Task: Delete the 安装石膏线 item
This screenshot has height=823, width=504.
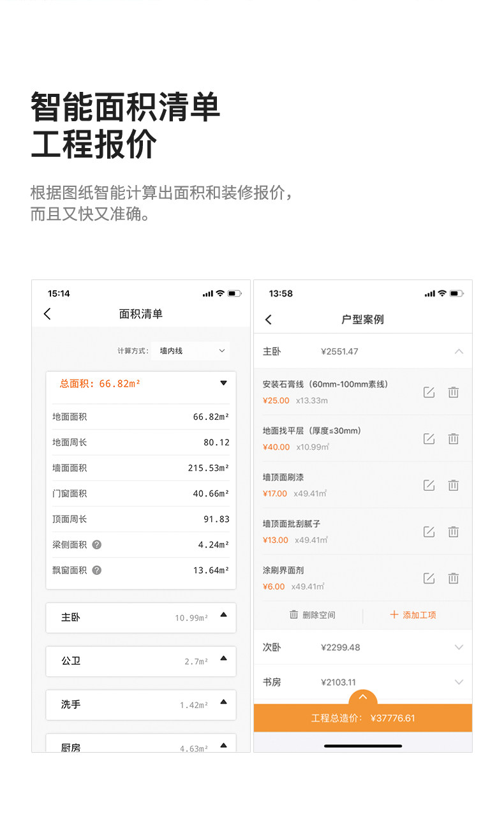Action: click(x=453, y=392)
